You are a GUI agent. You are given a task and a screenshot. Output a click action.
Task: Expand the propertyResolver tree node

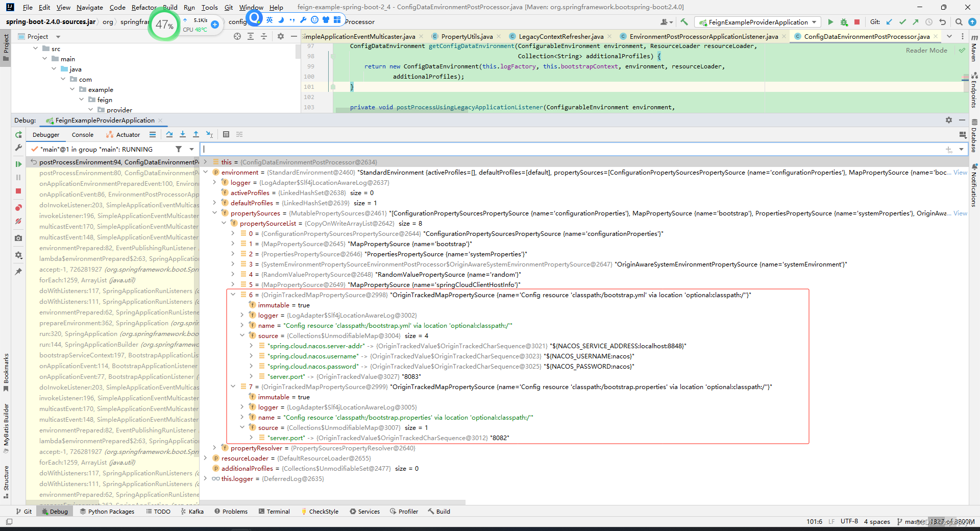pos(214,448)
